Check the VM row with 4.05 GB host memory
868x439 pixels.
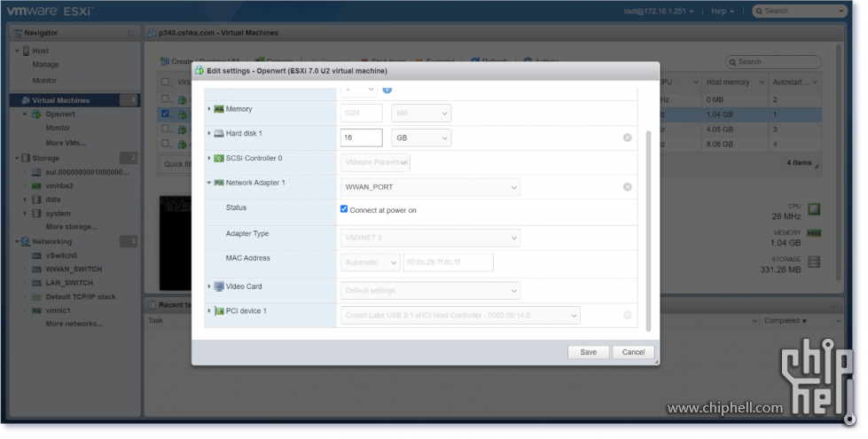(x=165, y=129)
